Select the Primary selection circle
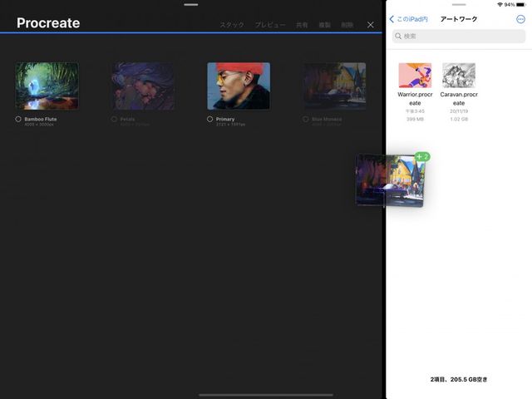 point(209,119)
